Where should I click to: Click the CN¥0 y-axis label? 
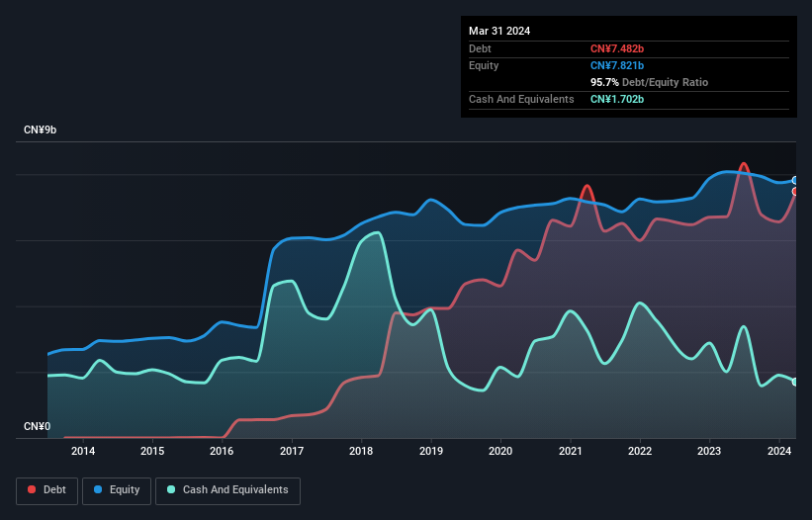[x=37, y=426]
